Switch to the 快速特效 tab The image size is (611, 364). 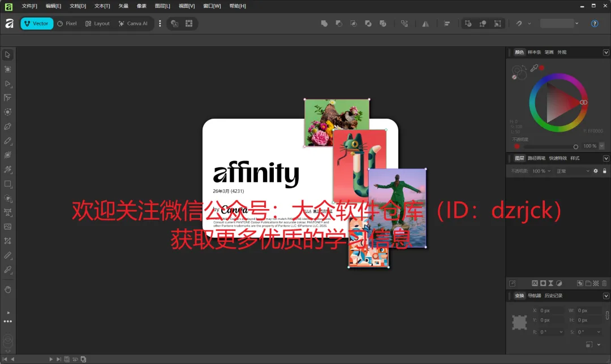point(558,158)
